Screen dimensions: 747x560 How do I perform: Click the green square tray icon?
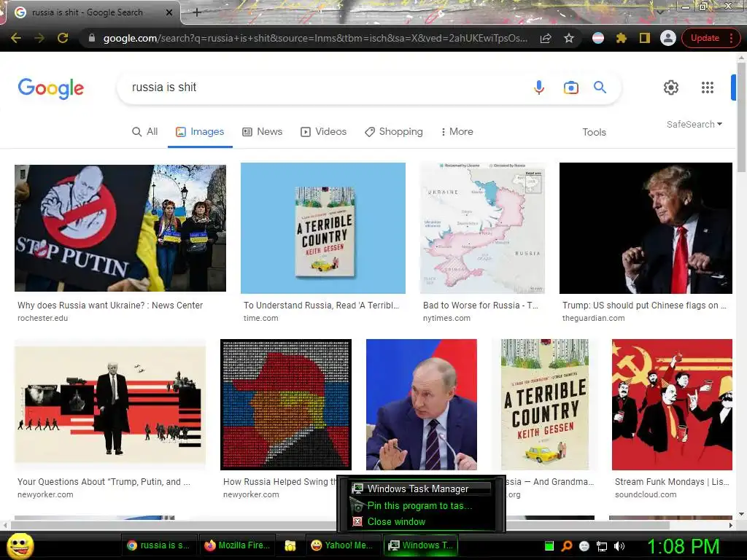[549, 546]
